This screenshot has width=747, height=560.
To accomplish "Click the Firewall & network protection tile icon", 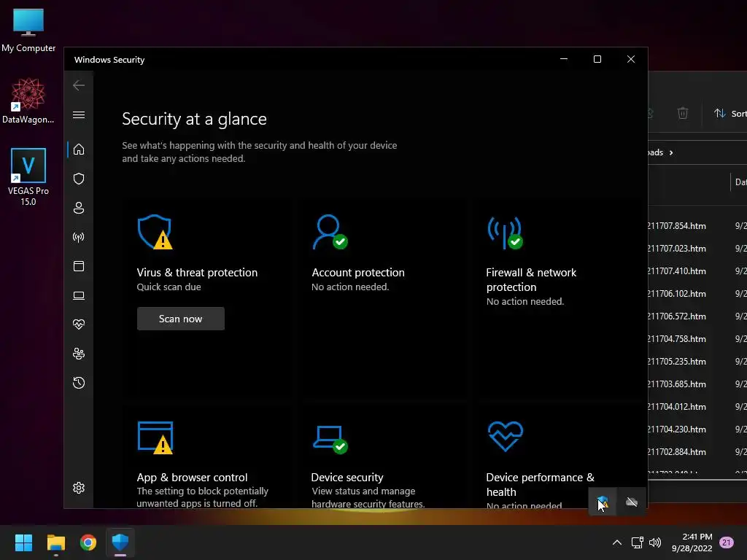I will point(505,233).
